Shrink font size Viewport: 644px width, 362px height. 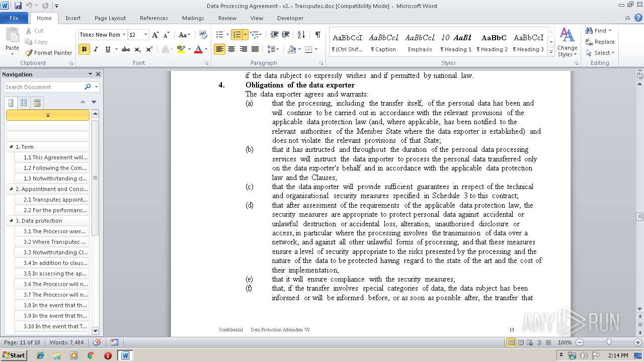[166, 35]
